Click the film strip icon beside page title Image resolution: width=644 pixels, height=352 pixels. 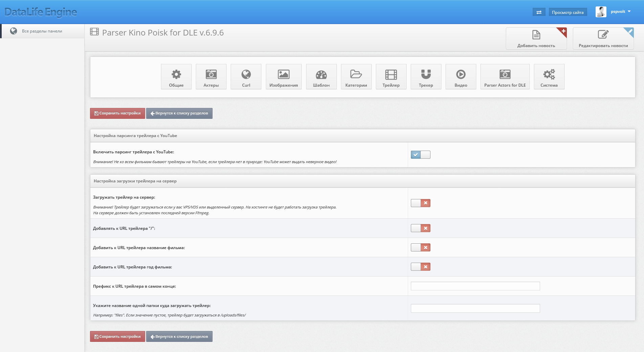[94, 32]
